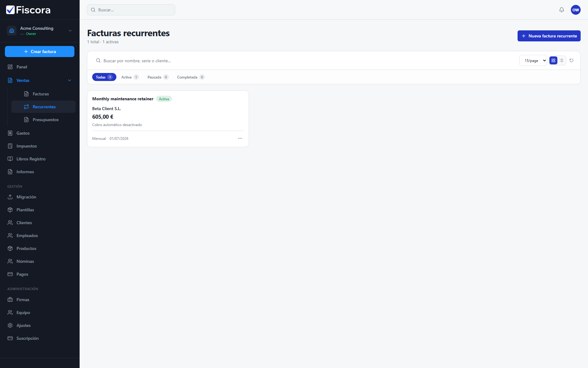This screenshot has width=588, height=368.
Task: Open Panel in the sidebar
Action: [x=40, y=67]
